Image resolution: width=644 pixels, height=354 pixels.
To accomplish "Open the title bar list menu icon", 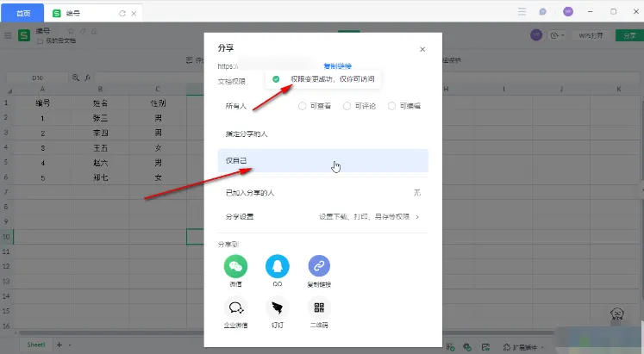I will click(522, 11).
